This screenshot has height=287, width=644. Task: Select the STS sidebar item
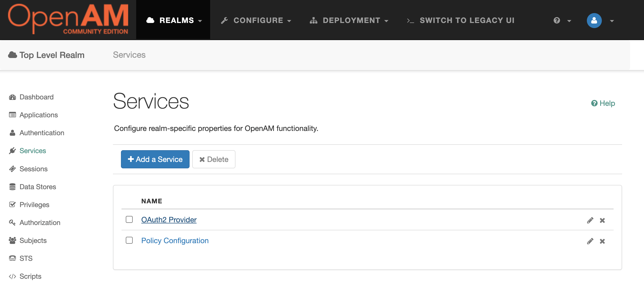[x=26, y=258]
